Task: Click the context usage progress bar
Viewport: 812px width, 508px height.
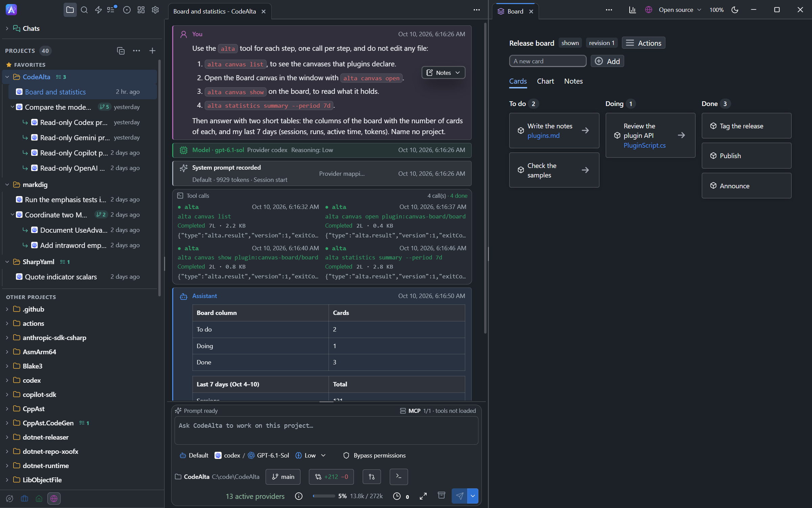Action: [x=324, y=496]
